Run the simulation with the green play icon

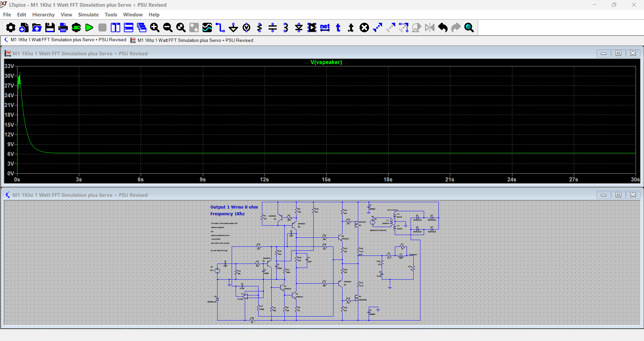(x=89, y=27)
